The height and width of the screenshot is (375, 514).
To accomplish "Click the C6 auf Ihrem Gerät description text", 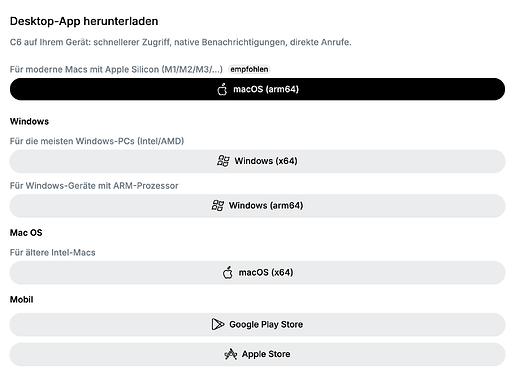I will pos(180,42).
